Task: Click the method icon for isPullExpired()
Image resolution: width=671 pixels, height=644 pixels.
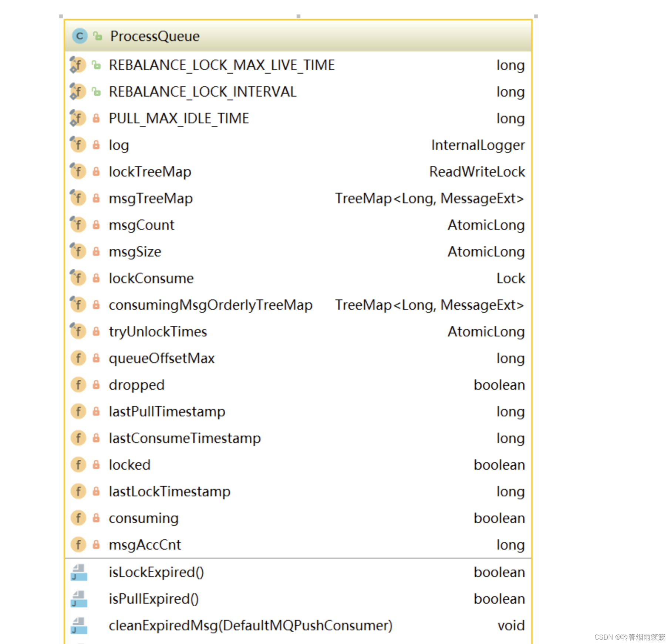Action: (79, 599)
